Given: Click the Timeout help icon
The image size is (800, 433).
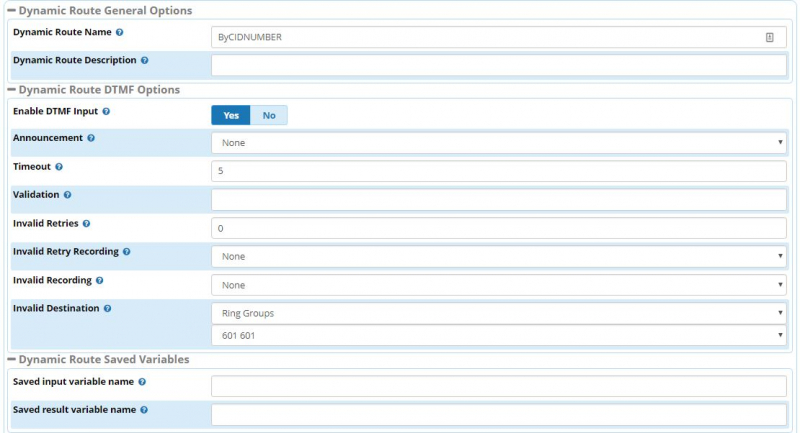Looking at the screenshot, I should coord(58,167).
